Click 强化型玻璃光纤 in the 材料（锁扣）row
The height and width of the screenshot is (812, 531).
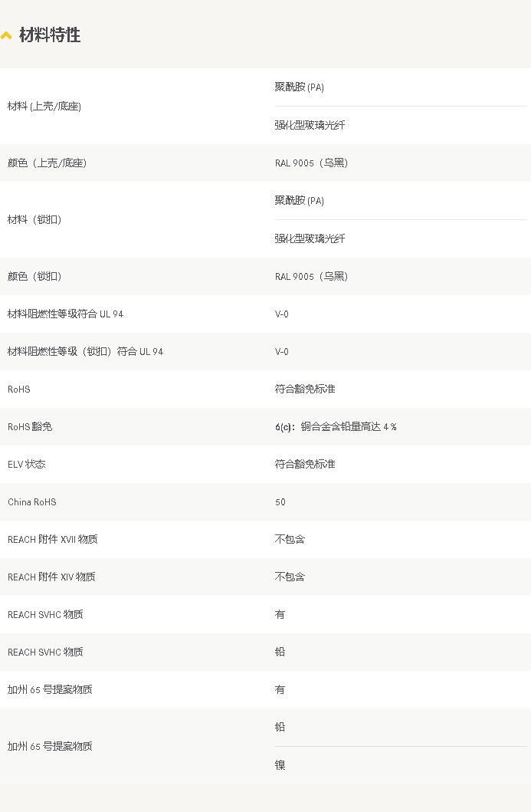click(x=310, y=238)
